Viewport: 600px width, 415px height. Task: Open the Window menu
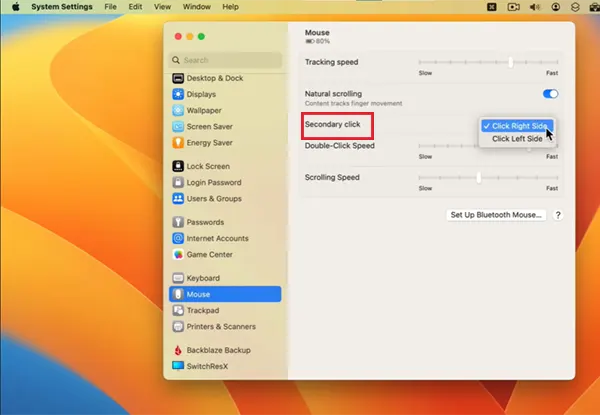(x=197, y=7)
